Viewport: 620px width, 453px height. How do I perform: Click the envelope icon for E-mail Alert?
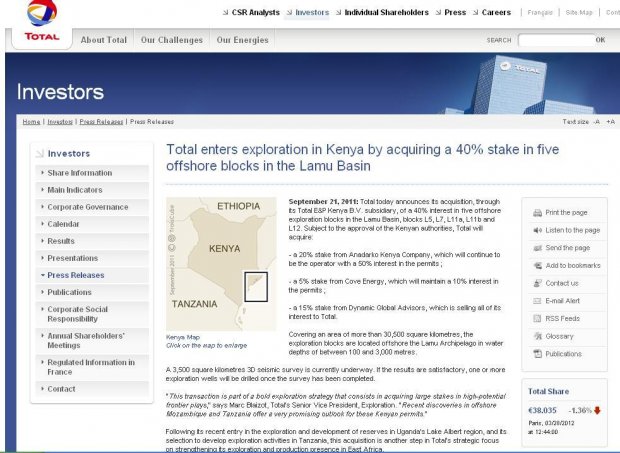[x=537, y=301]
